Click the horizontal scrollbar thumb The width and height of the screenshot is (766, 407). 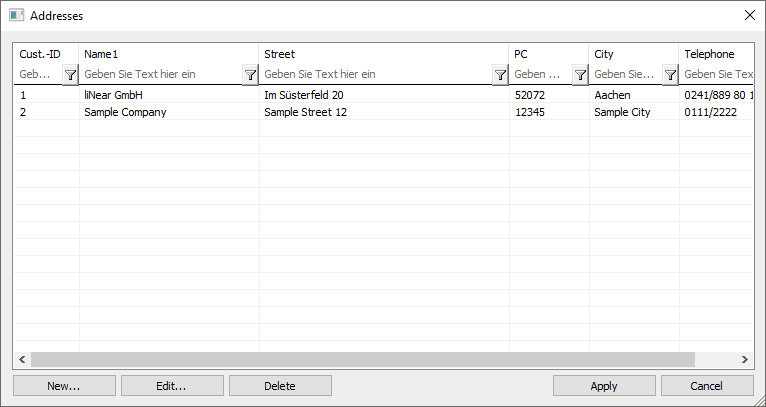pyautogui.click(x=362, y=360)
